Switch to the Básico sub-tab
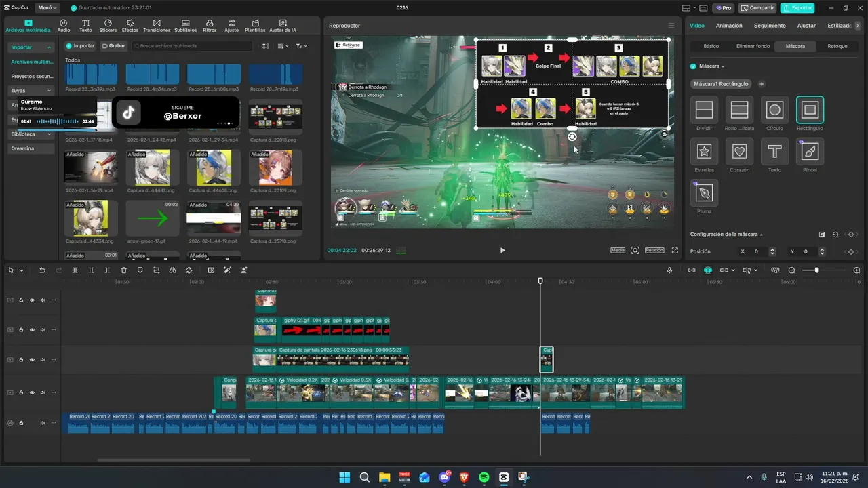 click(x=711, y=46)
